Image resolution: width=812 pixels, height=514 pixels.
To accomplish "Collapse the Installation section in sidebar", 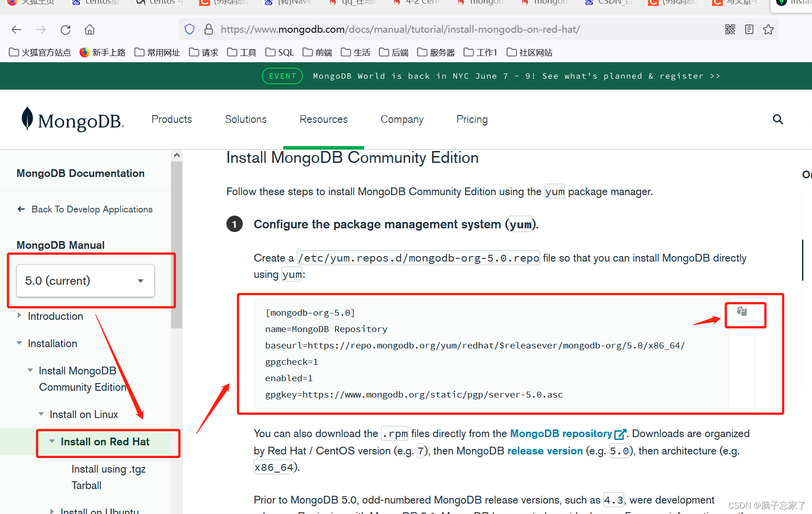I will [19, 343].
